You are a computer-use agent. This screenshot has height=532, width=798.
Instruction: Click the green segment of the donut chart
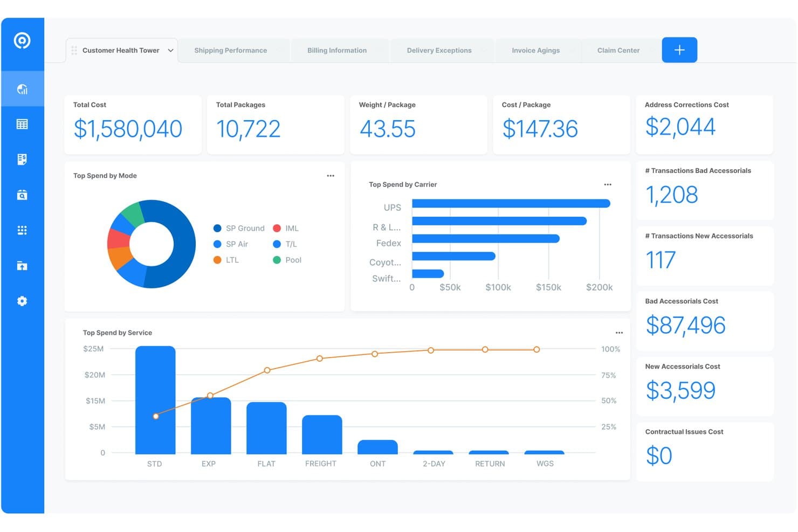click(x=132, y=215)
